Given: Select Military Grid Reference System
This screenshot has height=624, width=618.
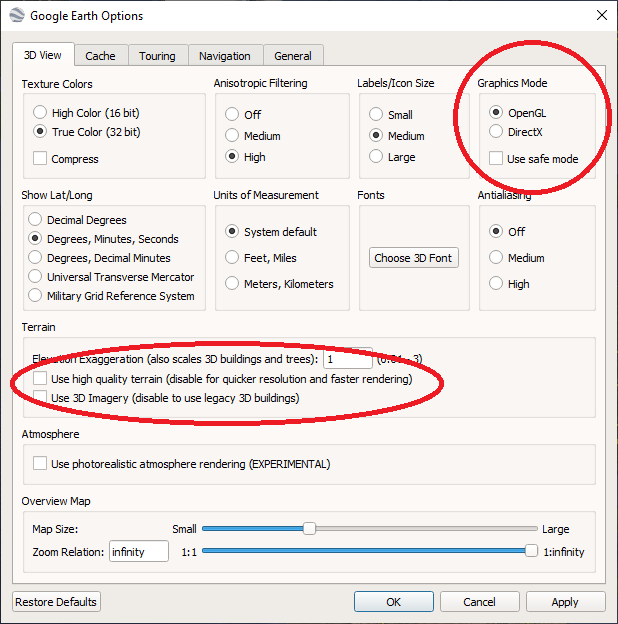Looking at the screenshot, I should pyautogui.click(x=35, y=295).
